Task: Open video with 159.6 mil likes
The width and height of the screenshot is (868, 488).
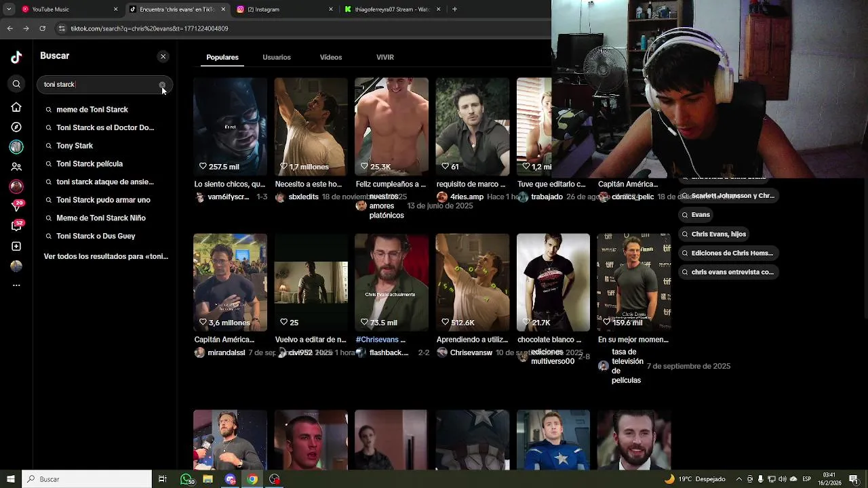Action: point(633,283)
